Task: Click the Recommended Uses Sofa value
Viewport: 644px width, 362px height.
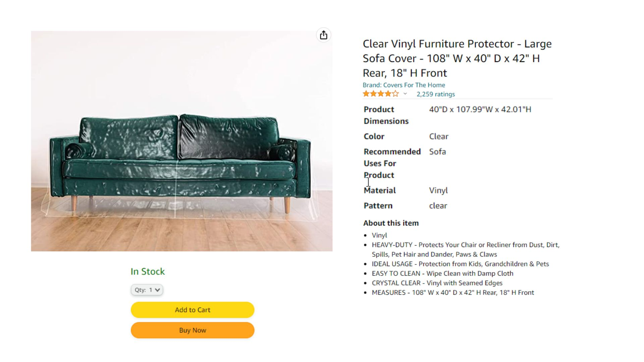Action: pos(437,152)
